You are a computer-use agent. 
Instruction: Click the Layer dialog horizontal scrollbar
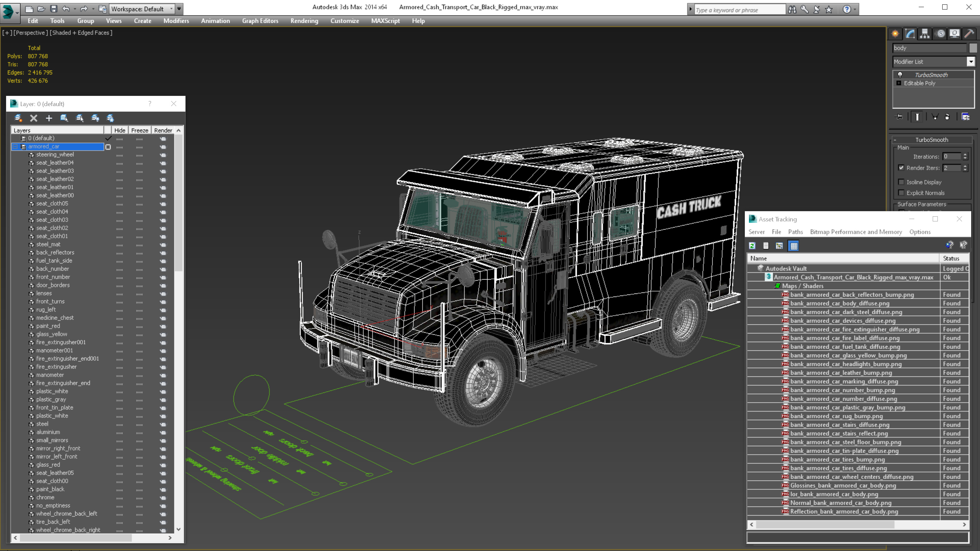(93, 538)
